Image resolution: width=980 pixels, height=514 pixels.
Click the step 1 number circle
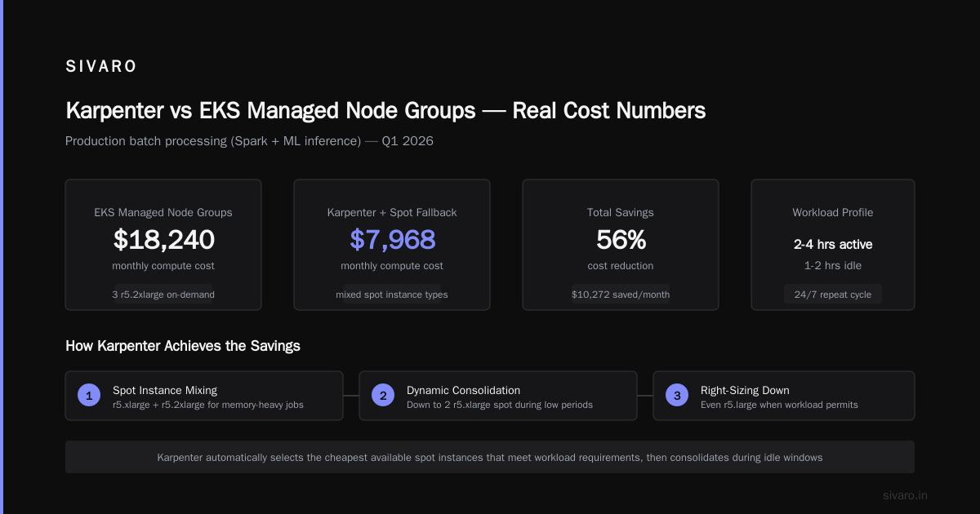88,396
